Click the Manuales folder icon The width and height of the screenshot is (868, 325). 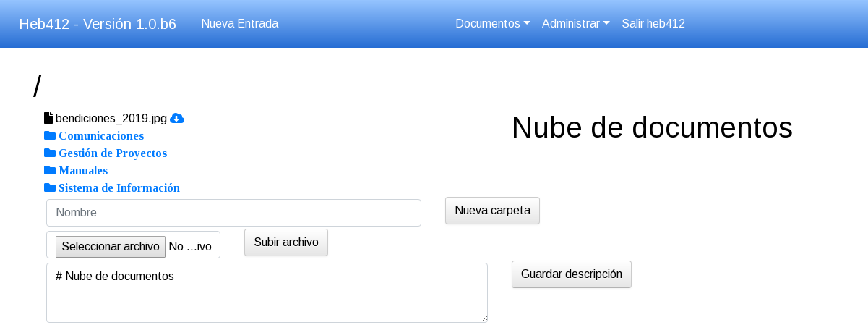50,170
